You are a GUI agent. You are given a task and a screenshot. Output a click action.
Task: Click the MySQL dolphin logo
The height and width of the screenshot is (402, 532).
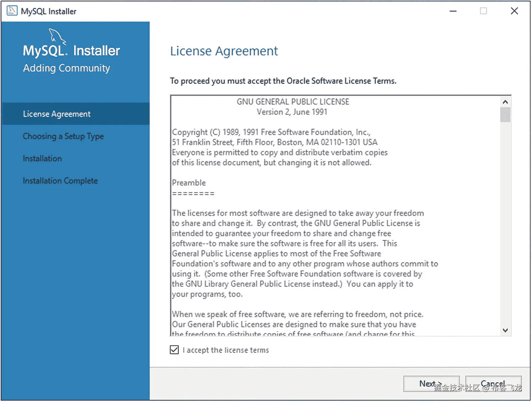click(x=57, y=36)
